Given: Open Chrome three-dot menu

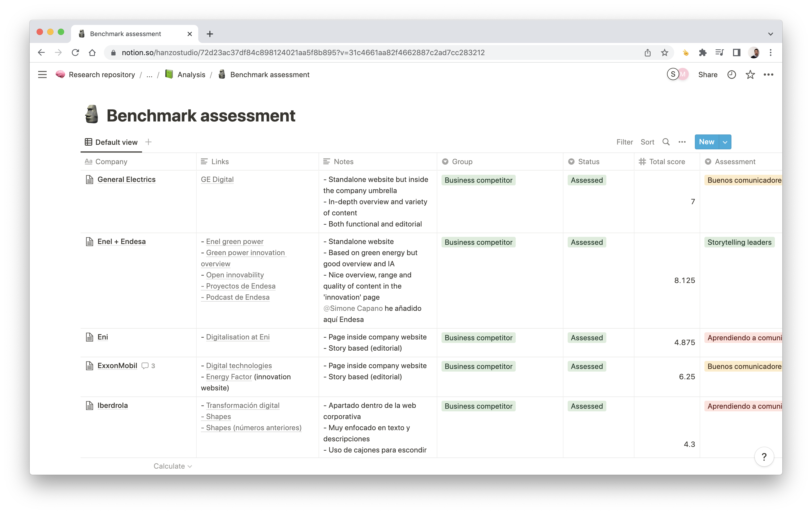Looking at the screenshot, I should [x=770, y=53].
